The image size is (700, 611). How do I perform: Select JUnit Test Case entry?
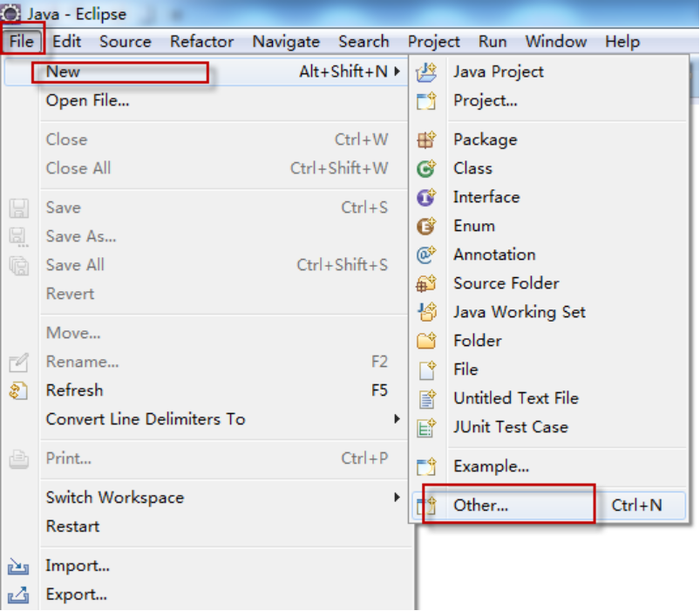[548, 428]
